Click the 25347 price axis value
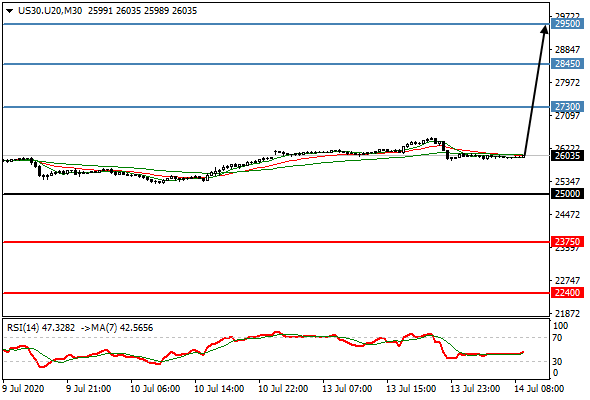Screen dimensions: 590x400 point(567,182)
